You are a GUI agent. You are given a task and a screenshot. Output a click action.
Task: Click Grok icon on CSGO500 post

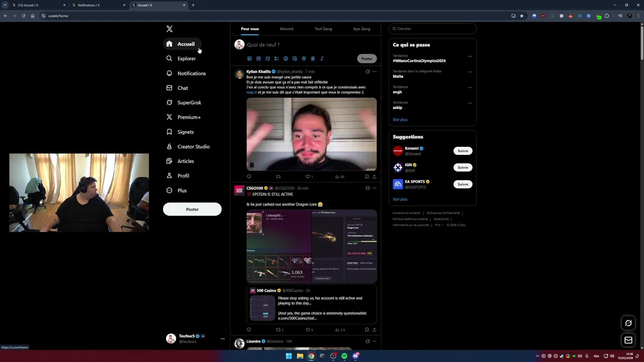click(367, 188)
